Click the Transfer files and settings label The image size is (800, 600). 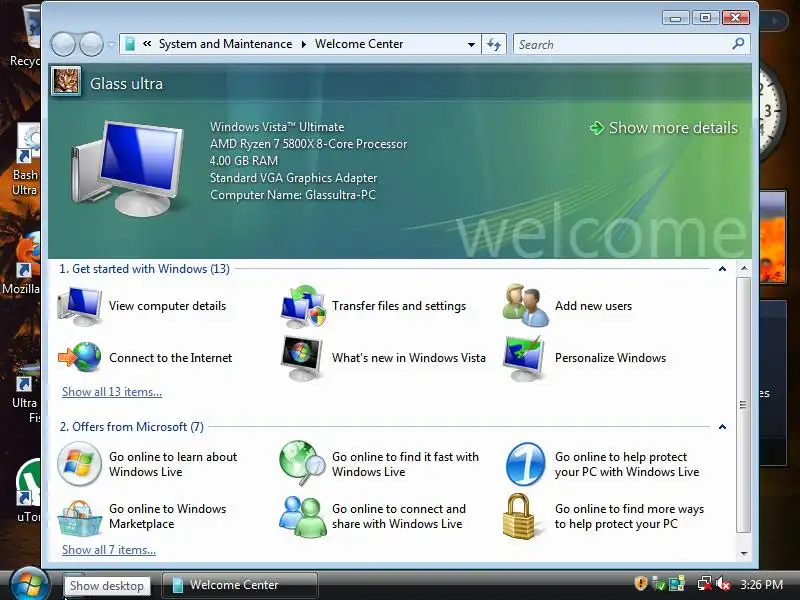pos(399,306)
